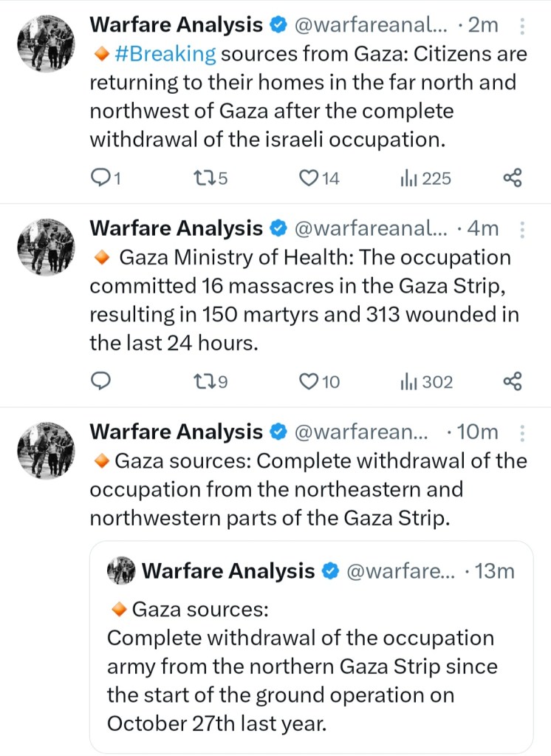Screen dimensions: 551x756
Task: Open more options for the 4m tweet
Action: coord(523,230)
